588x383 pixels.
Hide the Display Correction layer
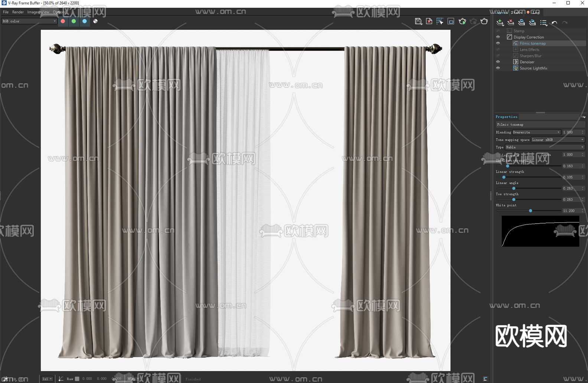point(498,37)
